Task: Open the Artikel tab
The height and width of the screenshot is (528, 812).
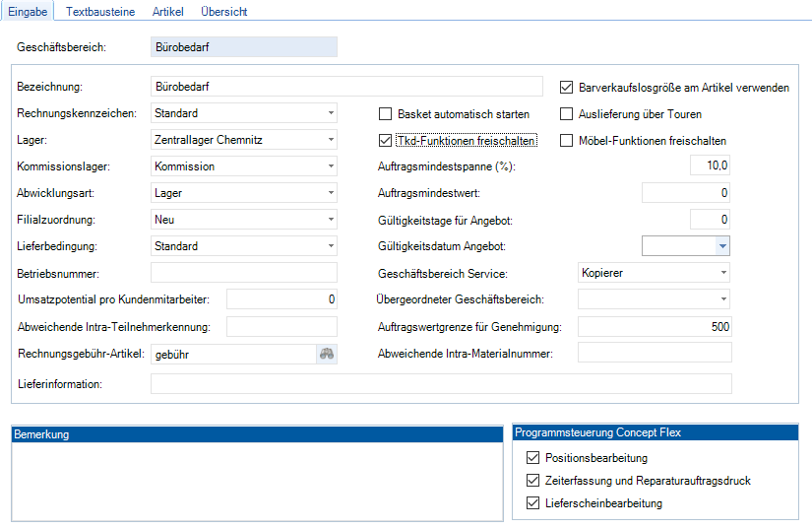Action: (167, 12)
